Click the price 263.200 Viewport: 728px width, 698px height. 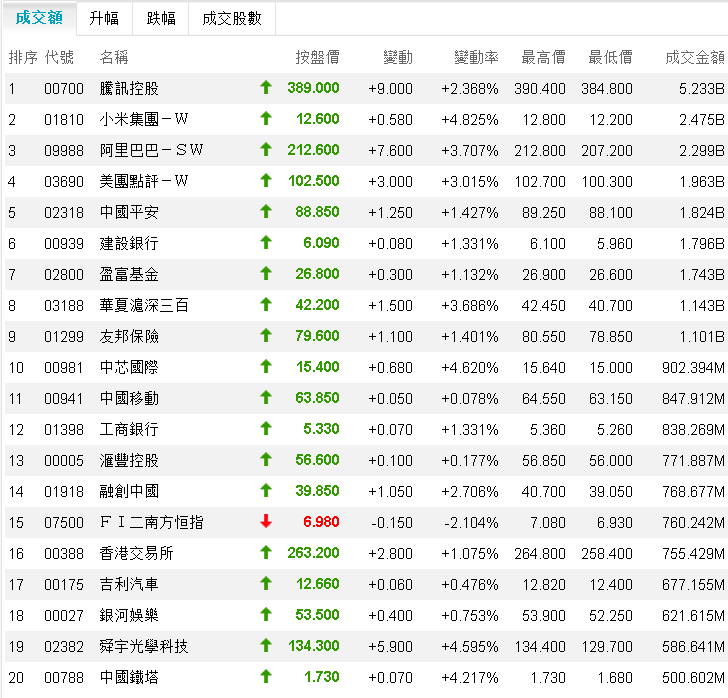point(313,553)
